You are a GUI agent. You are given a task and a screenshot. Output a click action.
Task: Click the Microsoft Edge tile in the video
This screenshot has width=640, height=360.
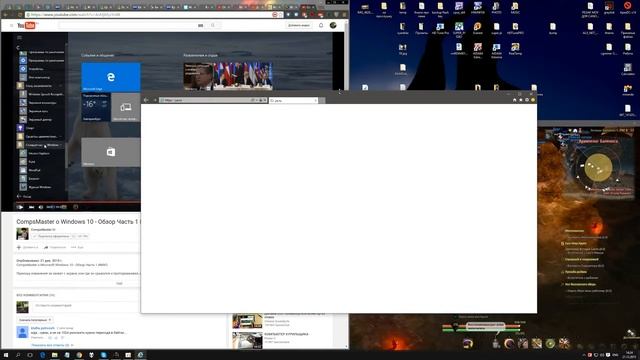click(x=111, y=77)
